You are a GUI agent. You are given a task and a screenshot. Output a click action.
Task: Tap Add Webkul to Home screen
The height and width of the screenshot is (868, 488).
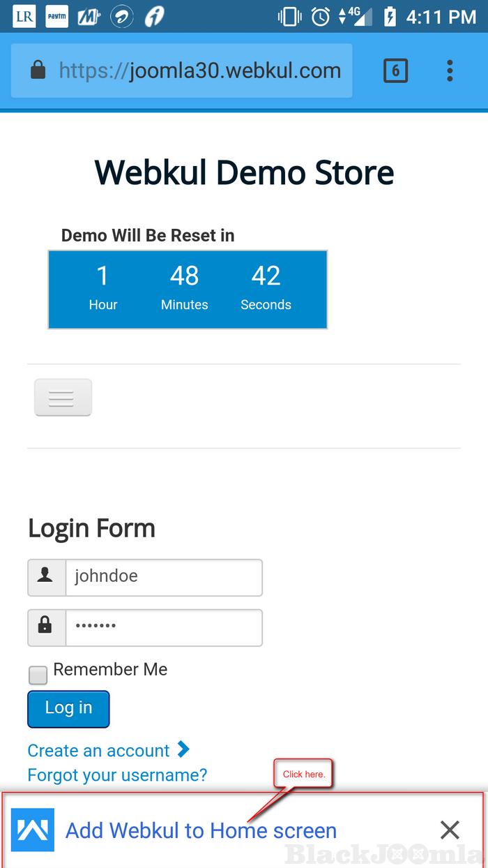(201, 830)
